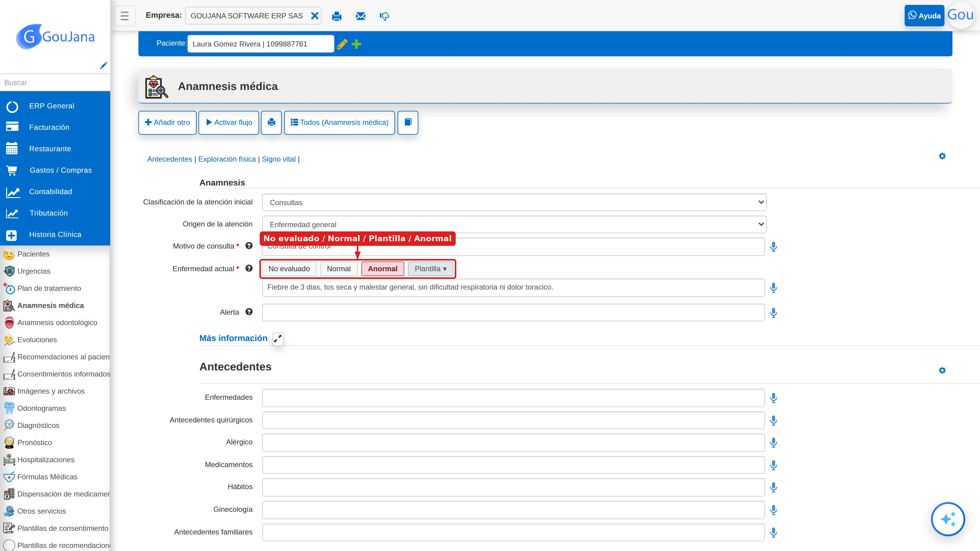Image resolution: width=980 pixels, height=551 pixels.
Task: Toggle the hamburger menu button
Action: pos(124,16)
